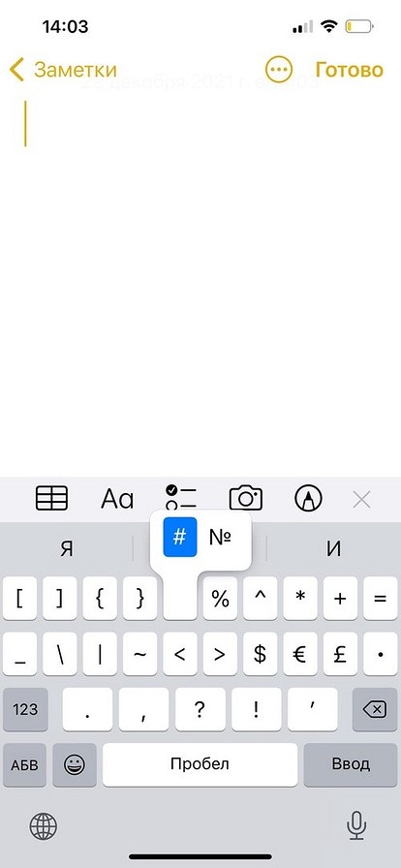Go back to Заметки list
The image size is (401, 868).
[63, 71]
